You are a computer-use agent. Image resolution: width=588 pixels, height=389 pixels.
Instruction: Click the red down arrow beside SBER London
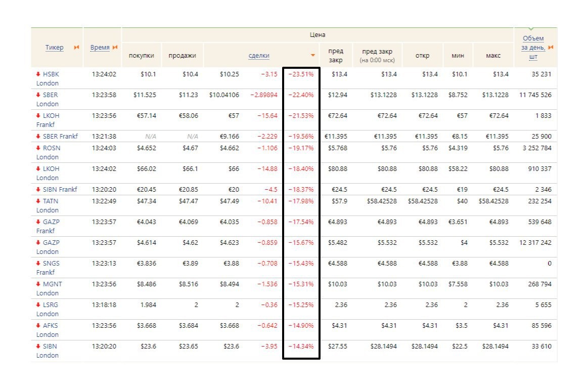(38, 95)
